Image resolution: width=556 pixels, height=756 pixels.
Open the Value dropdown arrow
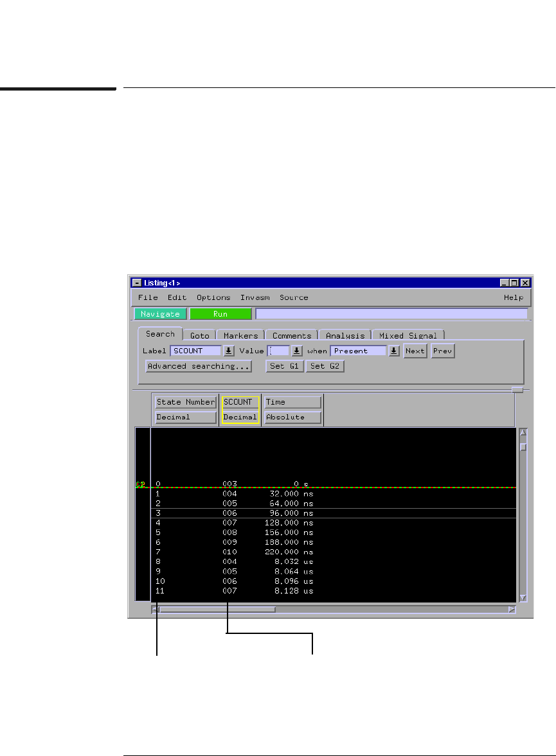pos(297,351)
